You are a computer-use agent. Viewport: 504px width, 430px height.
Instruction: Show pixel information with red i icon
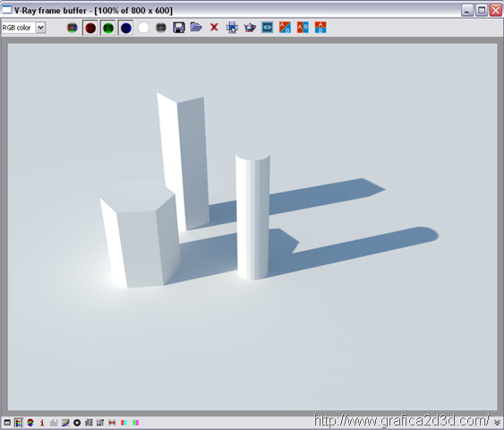[x=42, y=422]
